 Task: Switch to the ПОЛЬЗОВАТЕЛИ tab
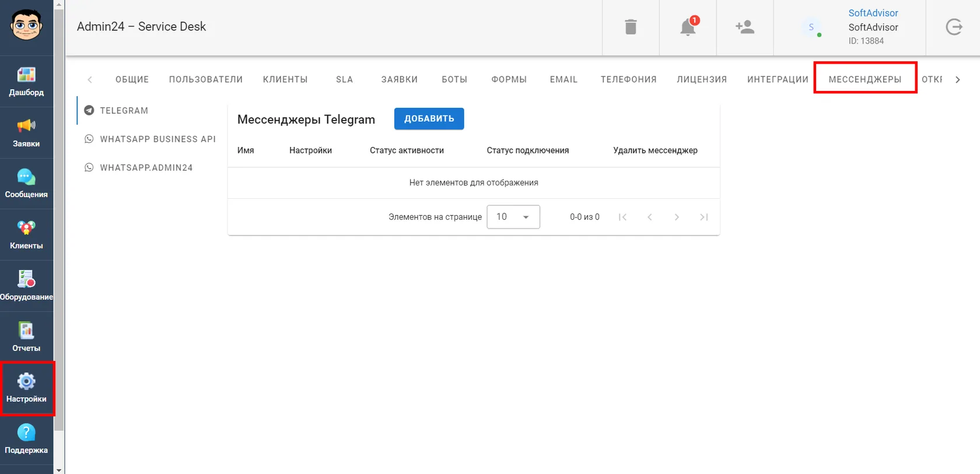point(206,79)
